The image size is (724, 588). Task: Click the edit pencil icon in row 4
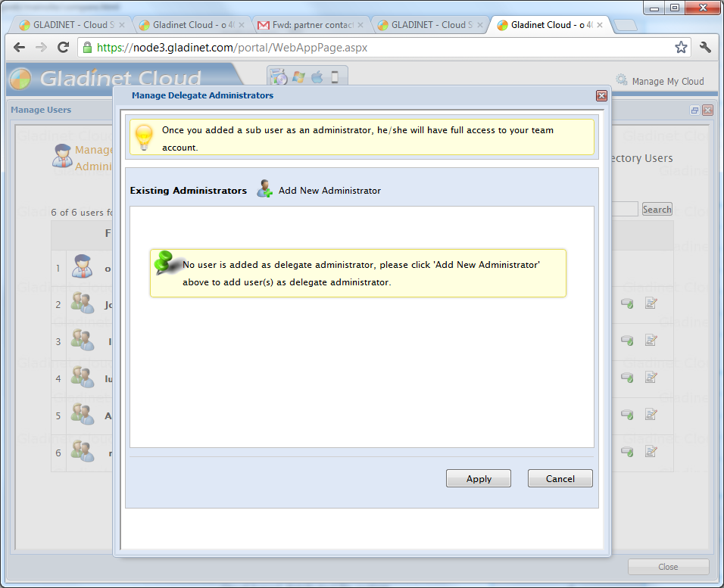pos(651,377)
